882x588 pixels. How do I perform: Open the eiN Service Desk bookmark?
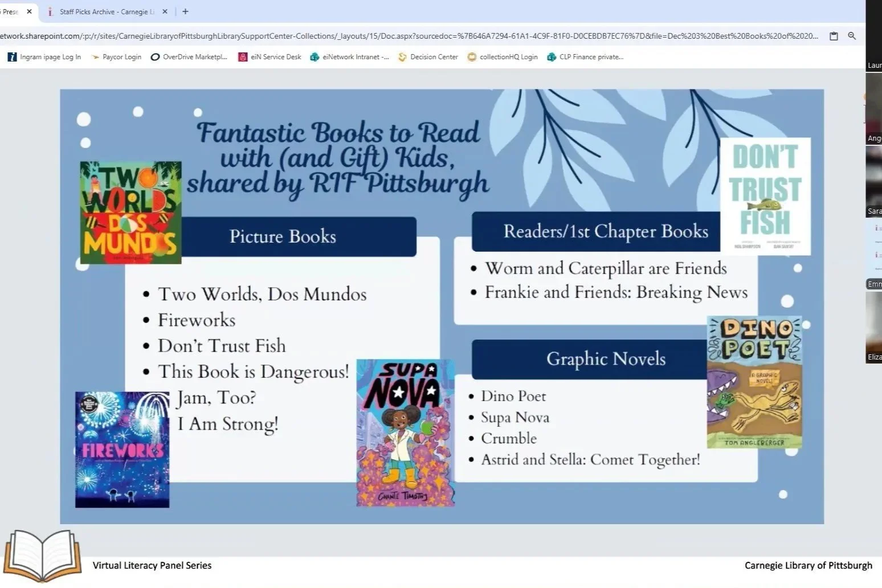tap(269, 56)
